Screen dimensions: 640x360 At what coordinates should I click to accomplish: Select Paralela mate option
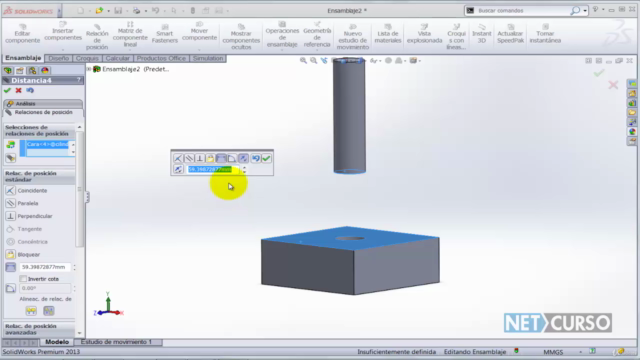point(22,203)
